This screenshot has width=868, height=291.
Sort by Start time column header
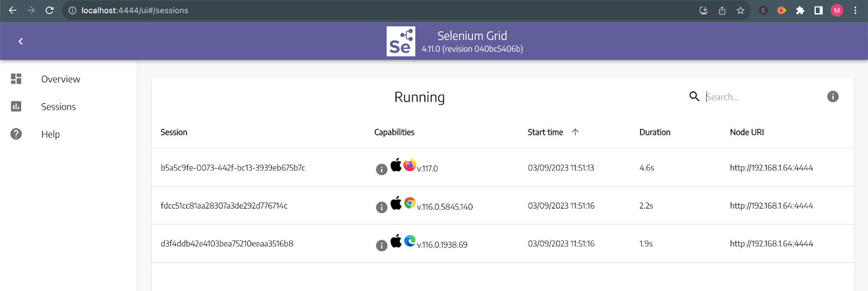click(545, 132)
